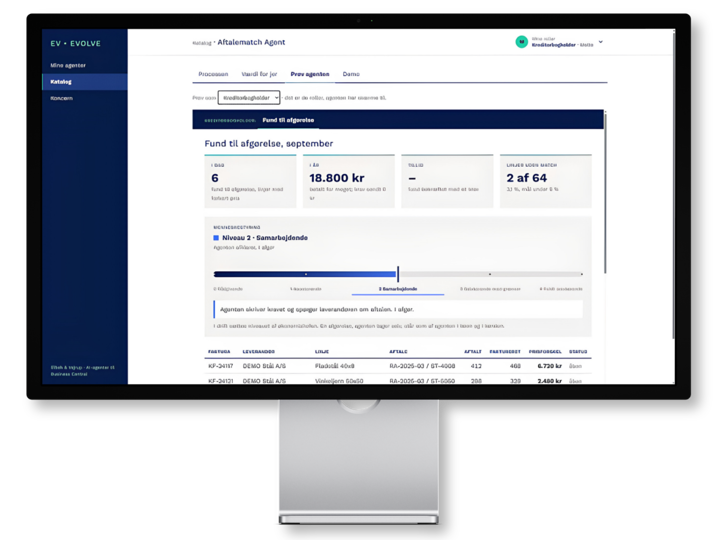Click agreement RA-2025-03 / ST-4008
This screenshot has height=540, width=720.
tap(422, 366)
